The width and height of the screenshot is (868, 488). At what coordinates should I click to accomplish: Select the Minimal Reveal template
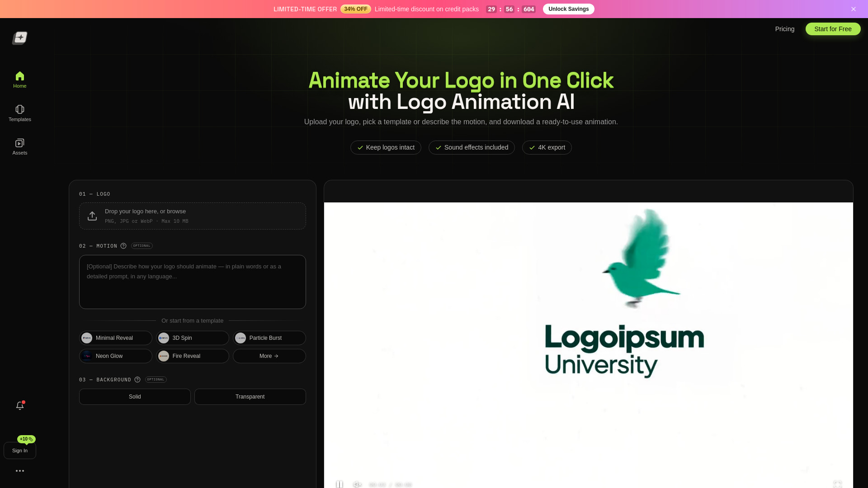(x=116, y=338)
